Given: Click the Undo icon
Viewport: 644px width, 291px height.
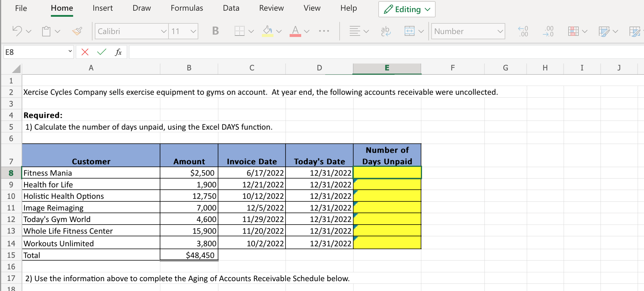Looking at the screenshot, I should [x=16, y=31].
